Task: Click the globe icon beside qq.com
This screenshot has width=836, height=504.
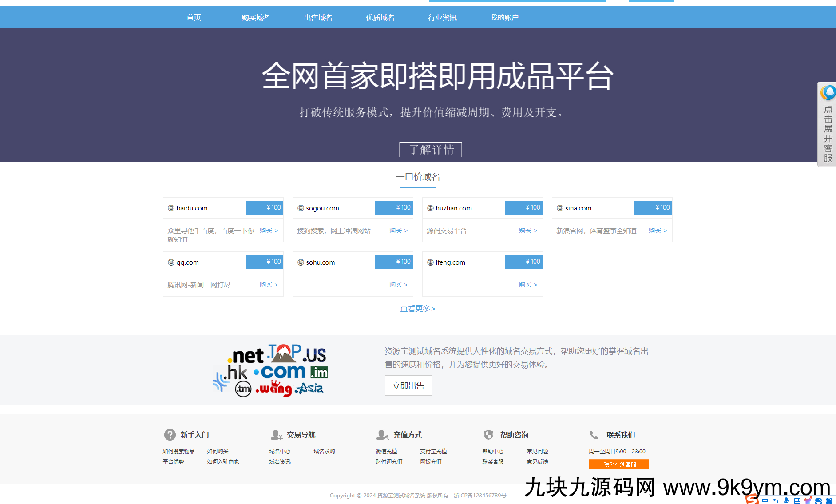Action: (x=171, y=262)
